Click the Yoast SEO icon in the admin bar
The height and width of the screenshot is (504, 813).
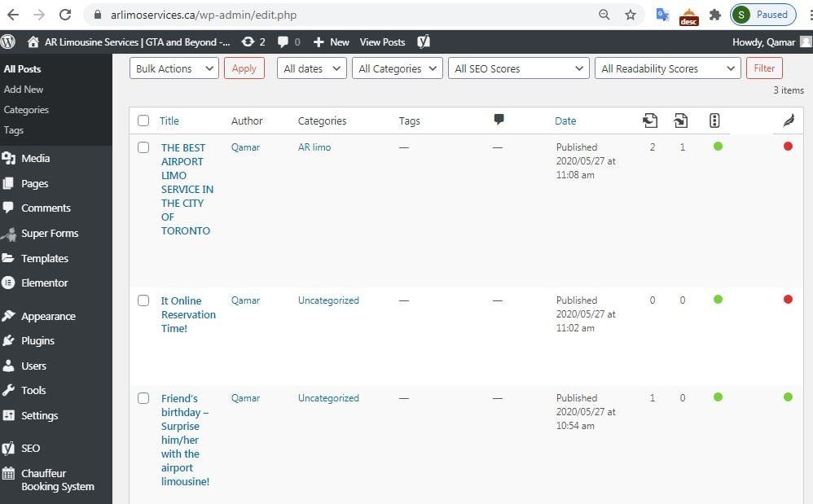pyautogui.click(x=423, y=42)
